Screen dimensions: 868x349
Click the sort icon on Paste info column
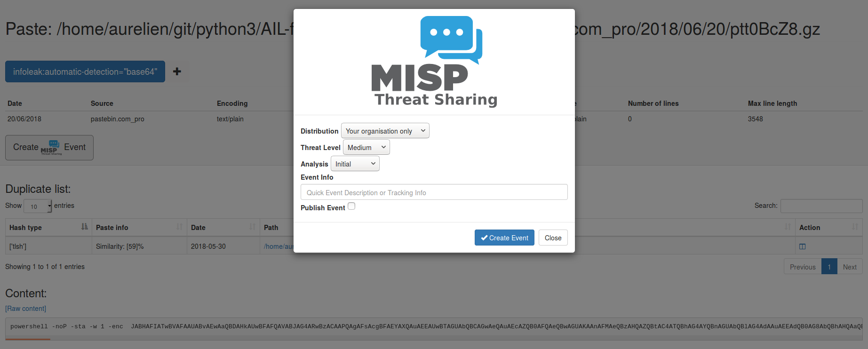[x=179, y=227]
